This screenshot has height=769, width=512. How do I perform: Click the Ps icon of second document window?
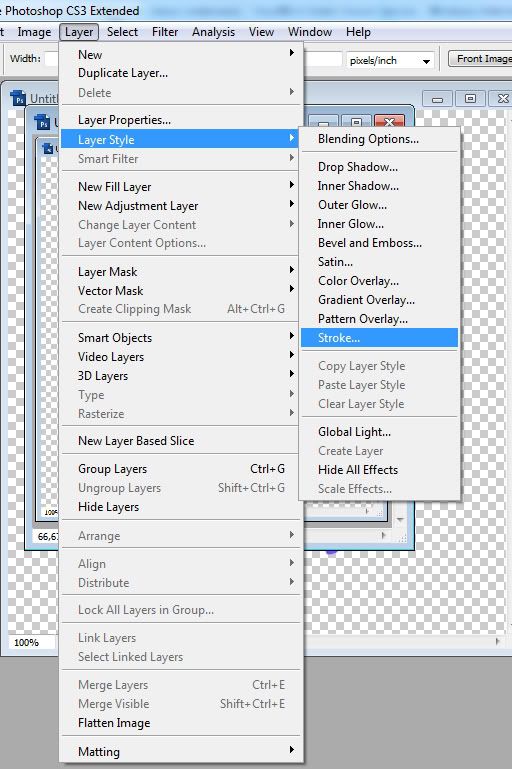point(43,122)
